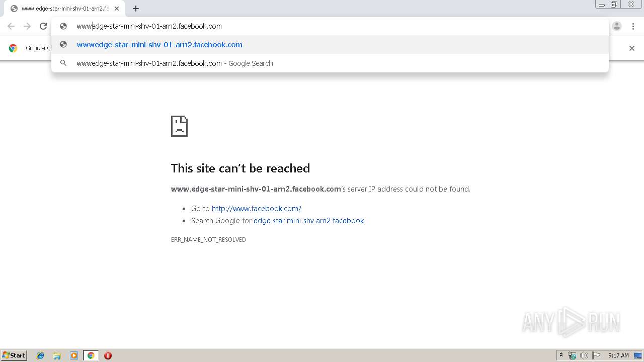The width and height of the screenshot is (644, 362).
Task: Click the 9:17 AM clock
Action: pos(618,355)
